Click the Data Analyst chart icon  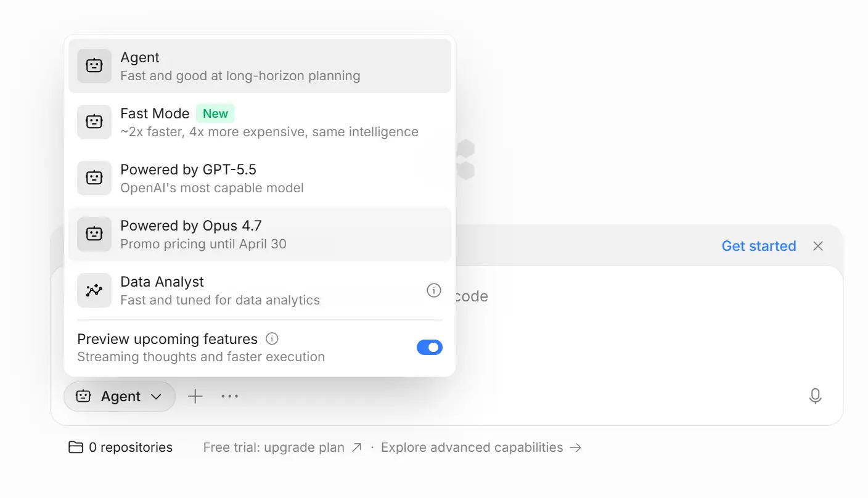coord(94,290)
